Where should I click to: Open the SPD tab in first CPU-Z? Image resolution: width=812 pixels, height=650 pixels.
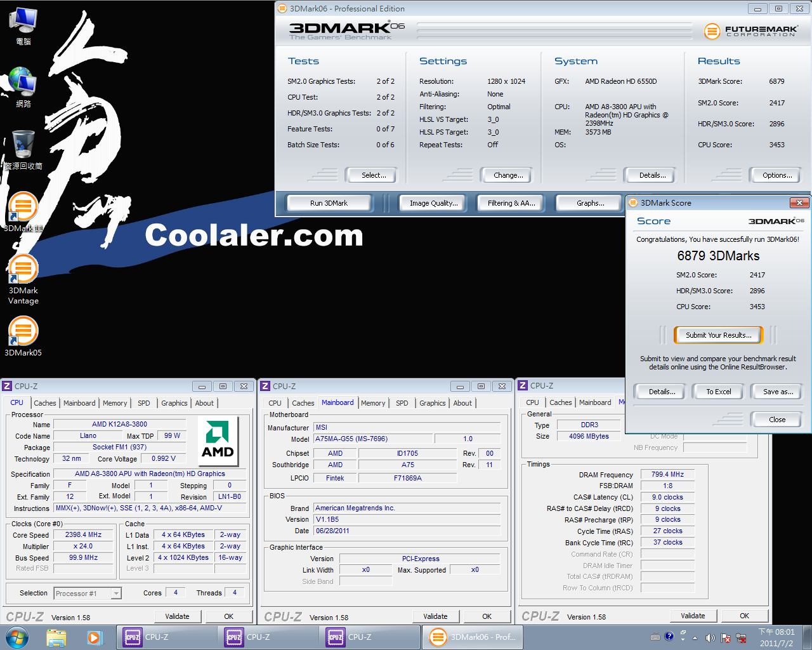(x=144, y=403)
